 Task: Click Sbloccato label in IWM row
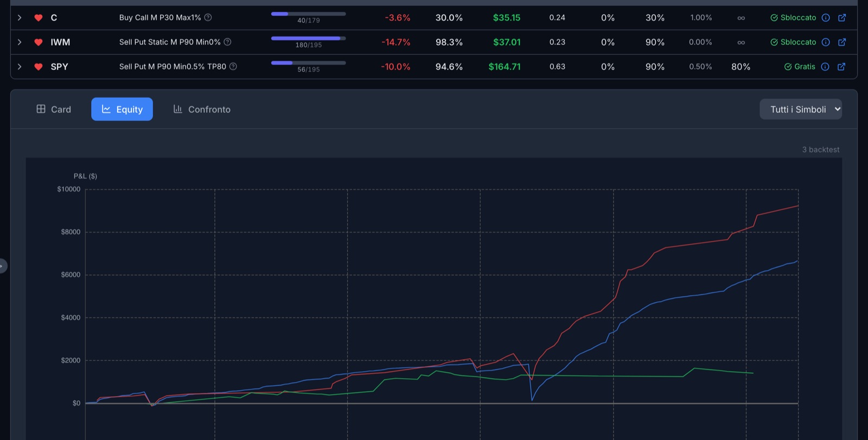point(798,42)
